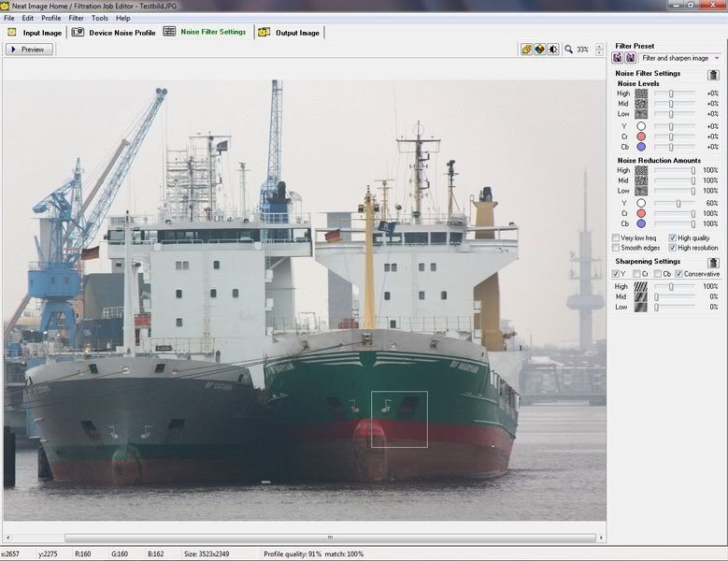728x561 pixels.
Task: Click the Noise Reduction Y white circle
Action: point(641,203)
